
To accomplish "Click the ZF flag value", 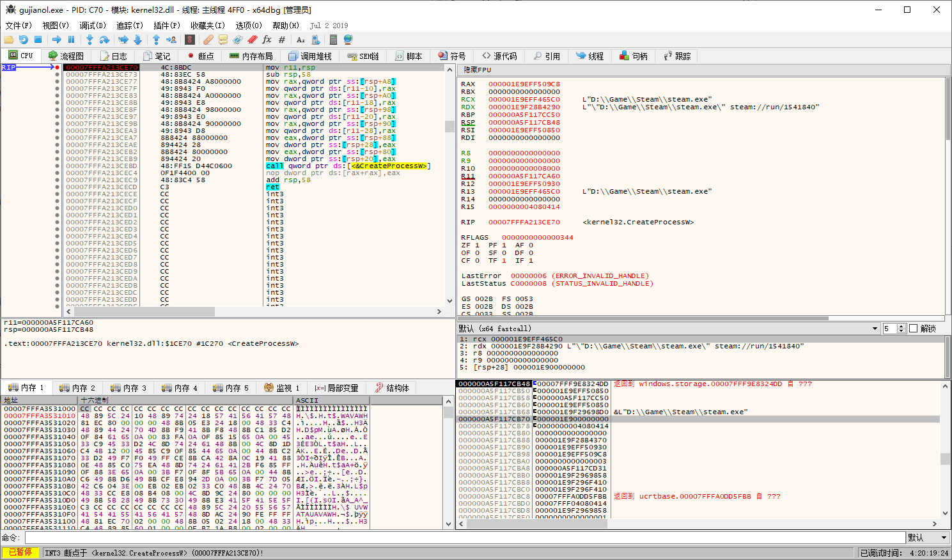I will click(476, 245).
